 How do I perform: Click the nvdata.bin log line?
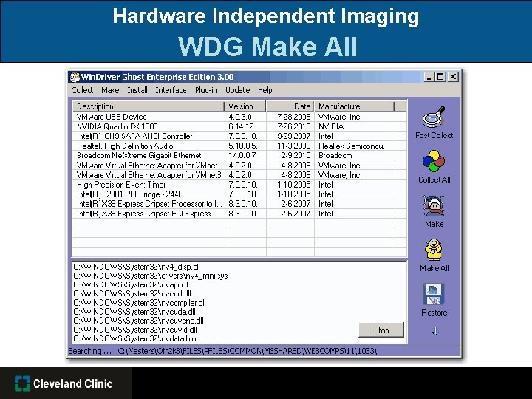(134, 338)
